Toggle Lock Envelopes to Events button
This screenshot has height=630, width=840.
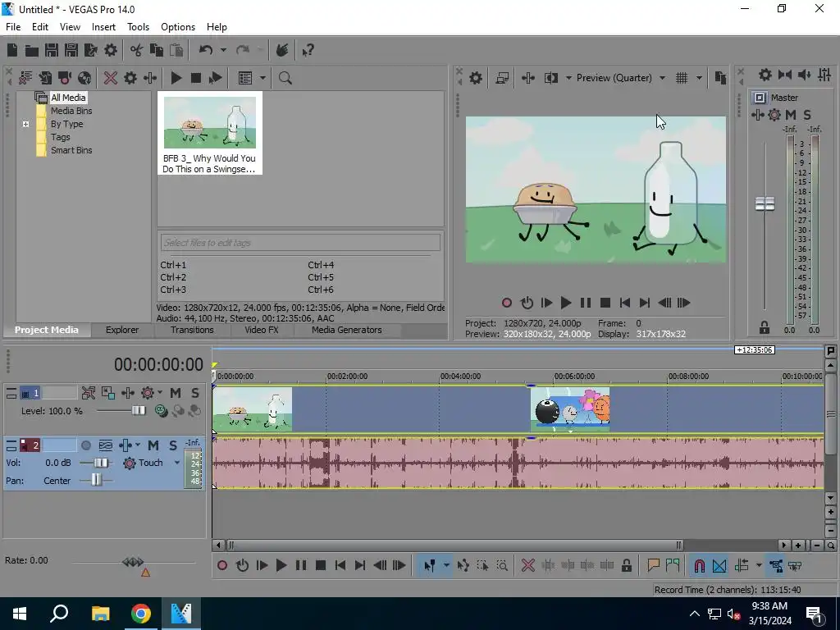pos(776,566)
